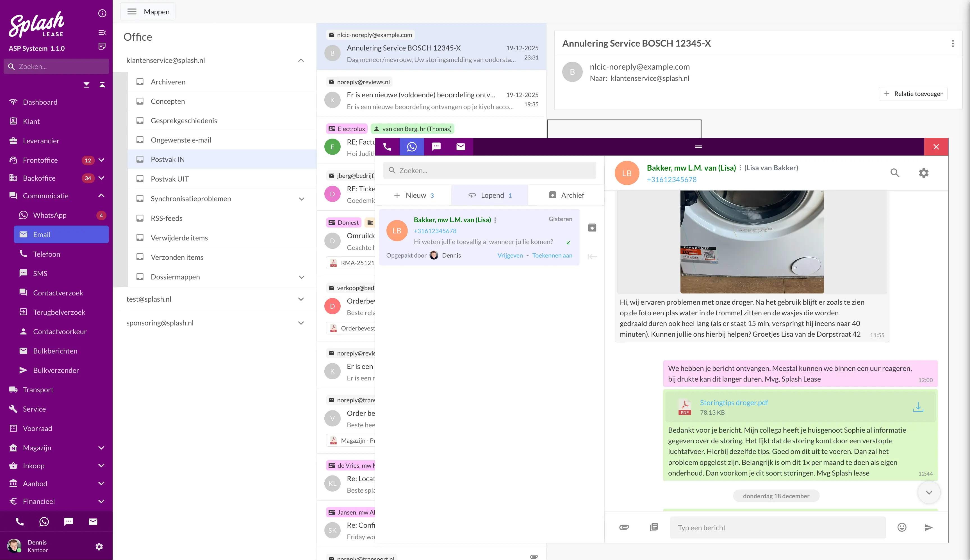Open the Service section in sidebar
The width and height of the screenshot is (970, 560).
pos(35,409)
